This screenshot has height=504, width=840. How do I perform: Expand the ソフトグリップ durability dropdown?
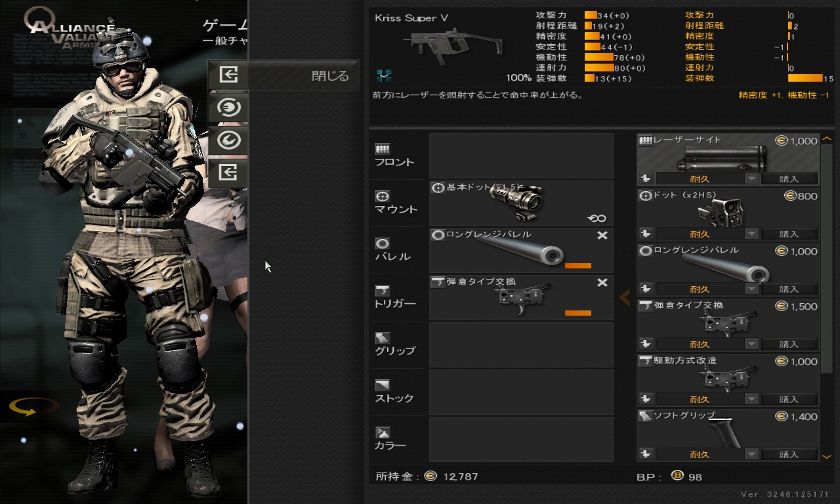tap(751, 454)
